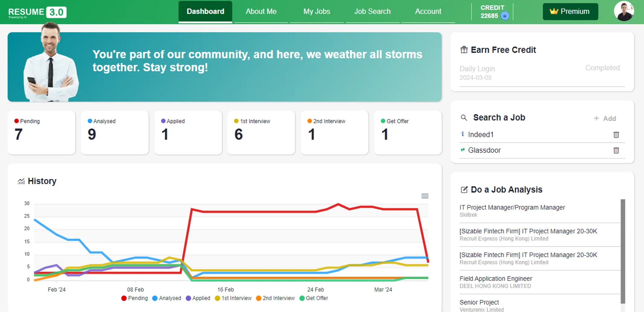Open the 1st Interview status card
This screenshot has height=312, width=644.
tap(261, 132)
